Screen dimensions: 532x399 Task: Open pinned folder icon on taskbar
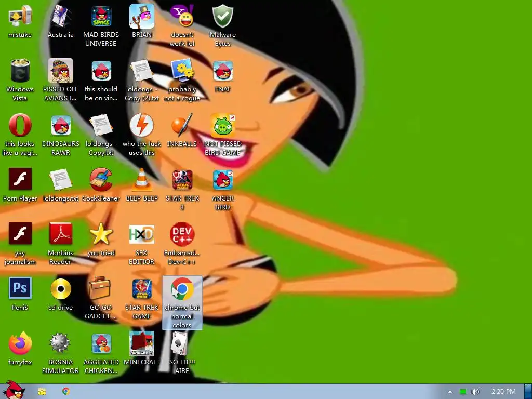coord(42,392)
